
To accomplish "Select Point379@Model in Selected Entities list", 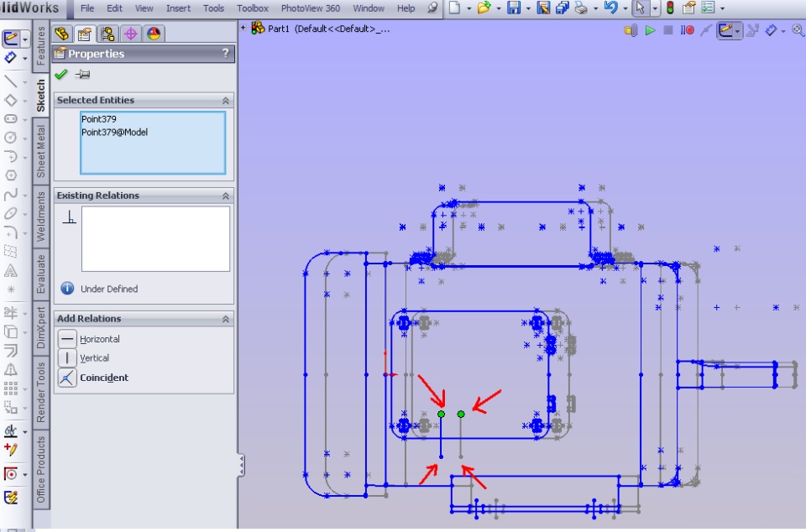I will tap(114, 132).
